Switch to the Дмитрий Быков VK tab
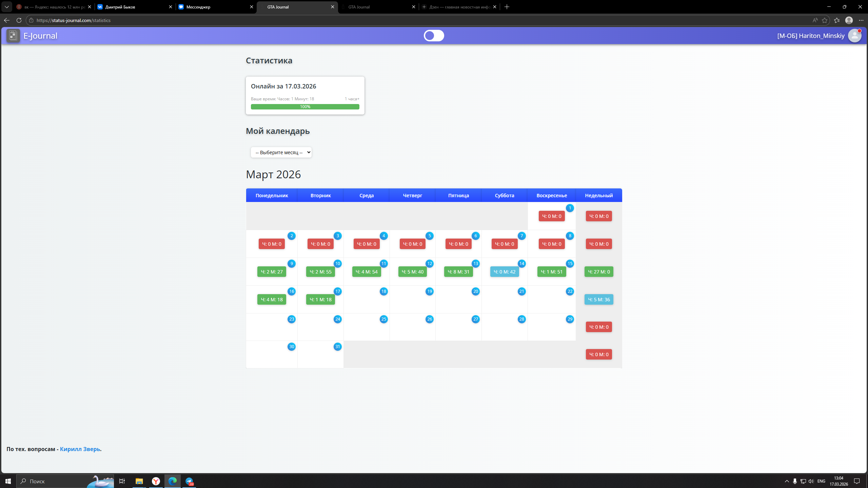868x488 pixels. click(129, 7)
